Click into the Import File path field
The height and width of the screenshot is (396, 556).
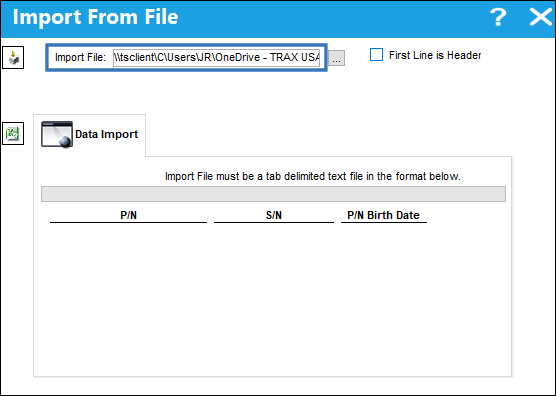(216, 58)
